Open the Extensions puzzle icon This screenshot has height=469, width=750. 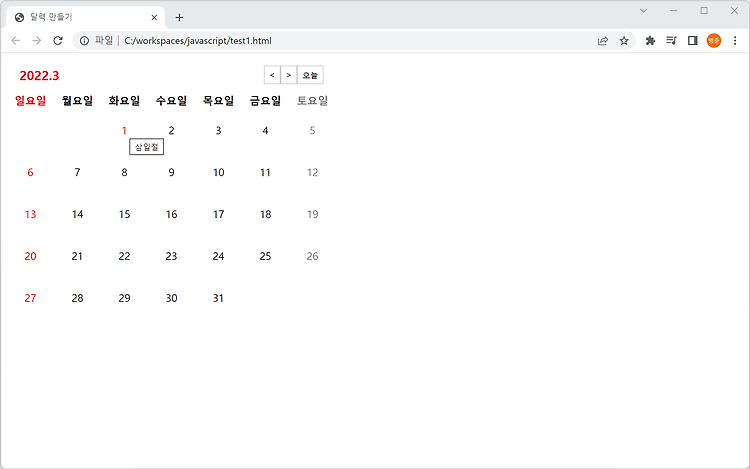650,41
